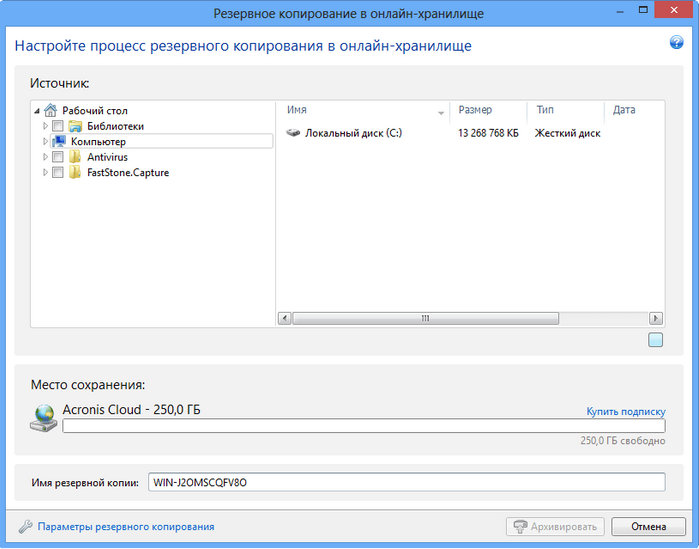This screenshot has width=699, height=549.
Task: Click the Acronis Cloud globe drive icon
Action: [44, 418]
